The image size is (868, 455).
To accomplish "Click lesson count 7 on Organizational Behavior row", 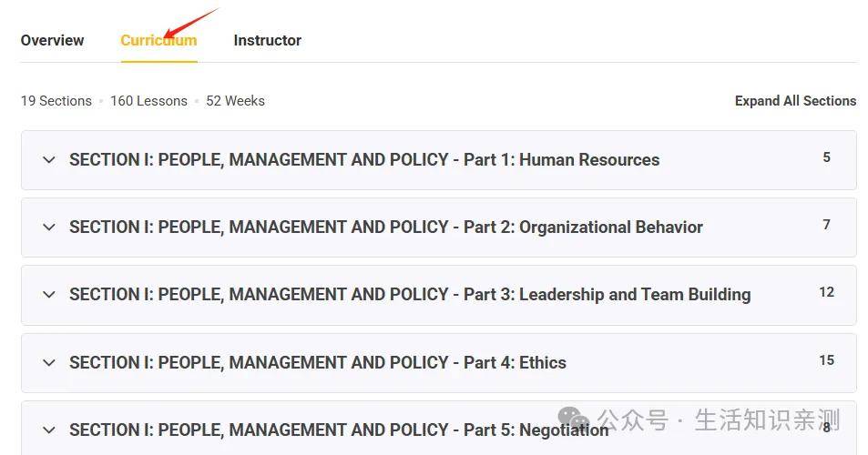I will pyautogui.click(x=826, y=225).
